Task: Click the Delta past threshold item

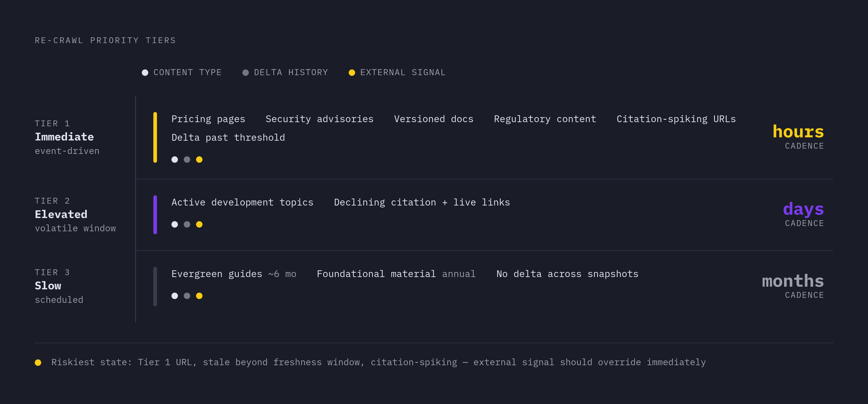Action: [x=228, y=138]
